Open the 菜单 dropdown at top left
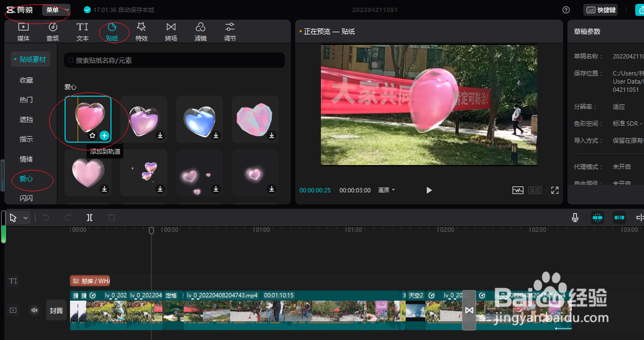Screen dimensions: 644x340 [x=54, y=9]
